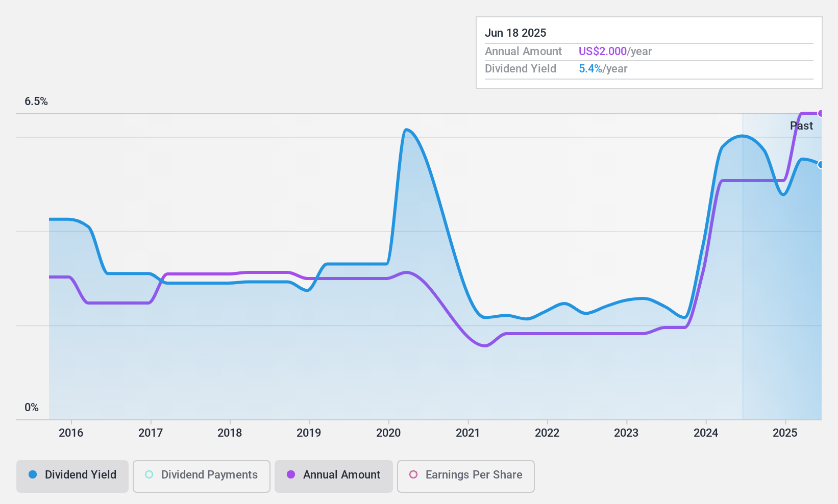This screenshot has width=838, height=504.
Task: Toggle the Dividend Yield series
Action: (72, 476)
